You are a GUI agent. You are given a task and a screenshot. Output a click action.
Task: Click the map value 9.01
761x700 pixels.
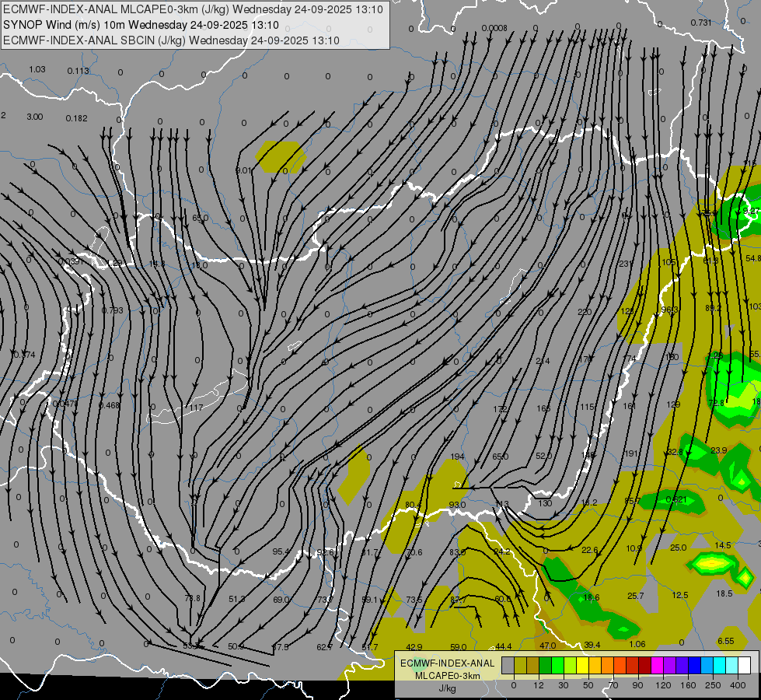(243, 170)
